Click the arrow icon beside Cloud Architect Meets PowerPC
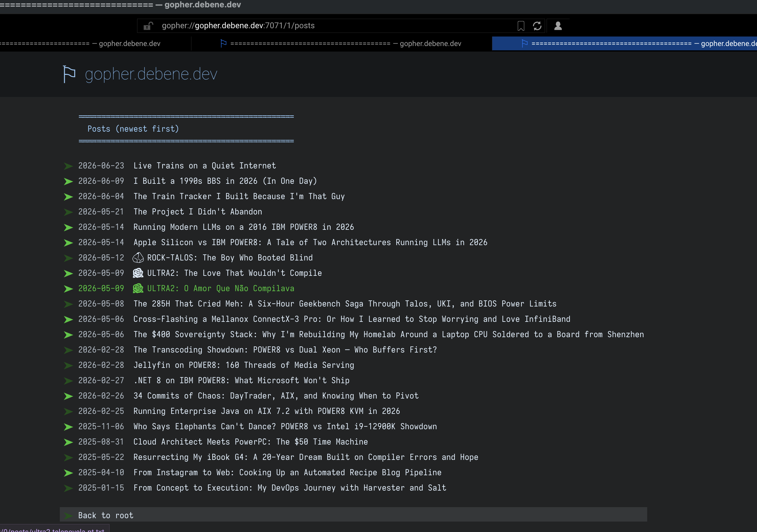Screen dimensions: 757x532 tap(68, 442)
